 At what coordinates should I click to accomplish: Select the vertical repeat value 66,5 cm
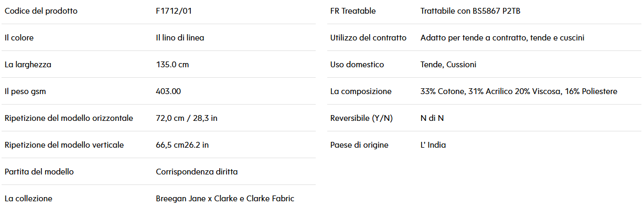(x=182, y=145)
